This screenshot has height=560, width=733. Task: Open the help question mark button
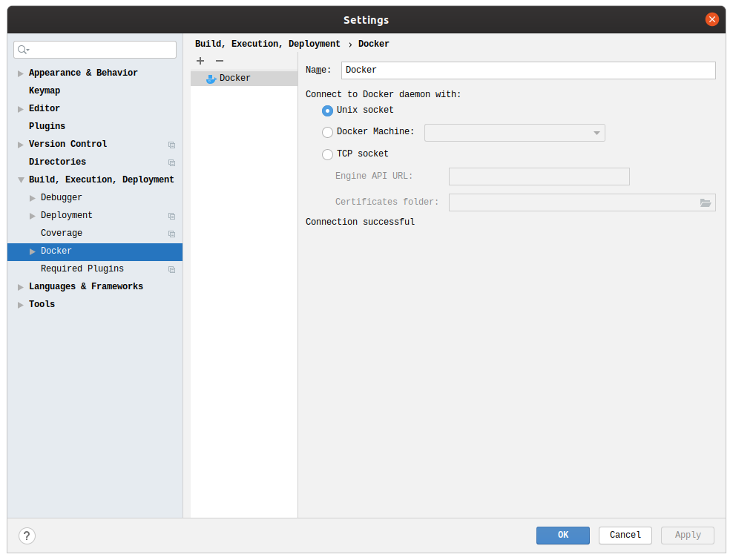coord(27,536)
